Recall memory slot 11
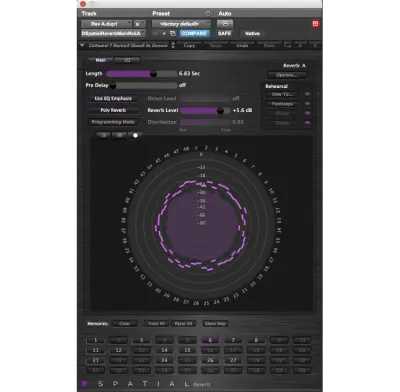This screenshot has width=400, height=392. coord(95,350)
